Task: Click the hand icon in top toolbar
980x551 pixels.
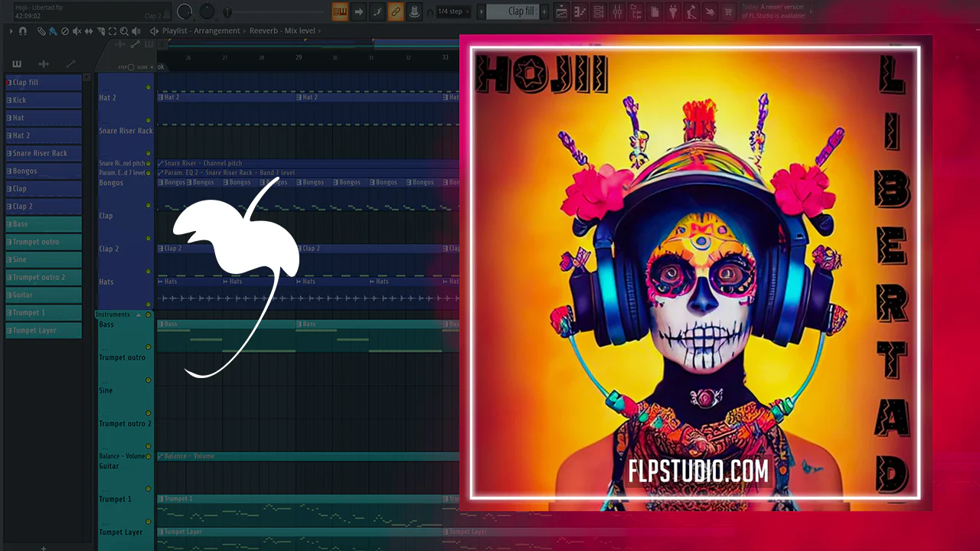Action: click(x=710, y=11)
